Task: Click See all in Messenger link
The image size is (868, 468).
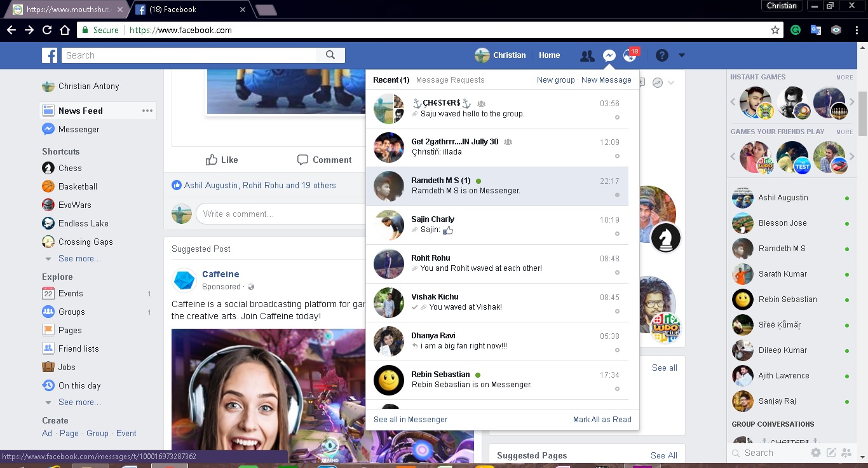Action: tap(410, 420)
